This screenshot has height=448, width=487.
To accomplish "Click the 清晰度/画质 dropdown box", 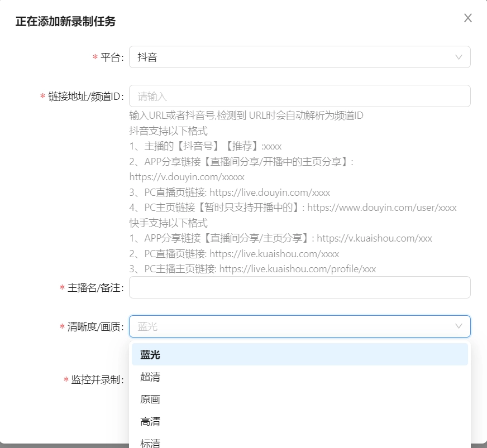I will [x=300, y=326].
